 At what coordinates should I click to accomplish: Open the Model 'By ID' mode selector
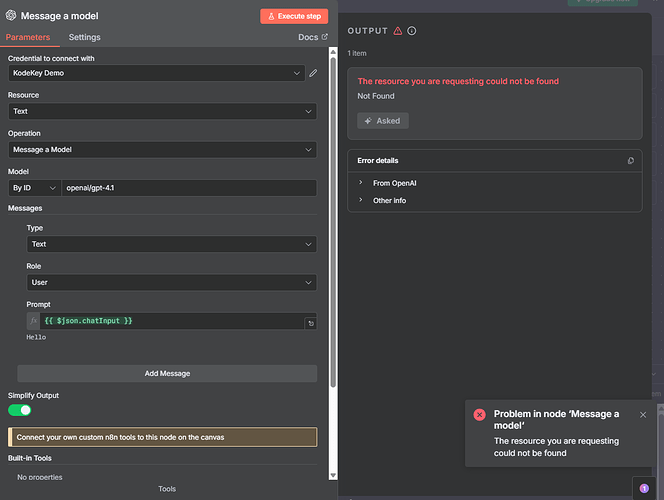click(x=35, y=188)
